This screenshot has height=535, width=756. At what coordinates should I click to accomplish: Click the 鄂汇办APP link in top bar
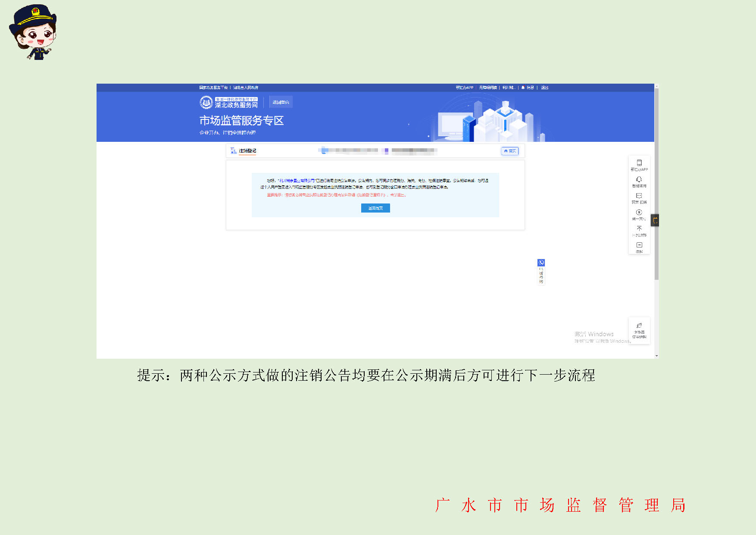(464, 88)
